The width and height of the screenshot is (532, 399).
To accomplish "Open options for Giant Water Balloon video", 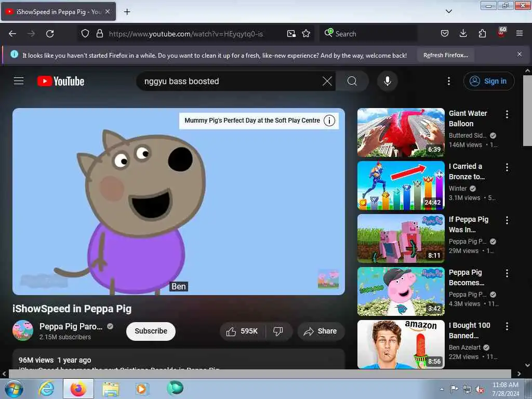I will (x=507, y=114).
